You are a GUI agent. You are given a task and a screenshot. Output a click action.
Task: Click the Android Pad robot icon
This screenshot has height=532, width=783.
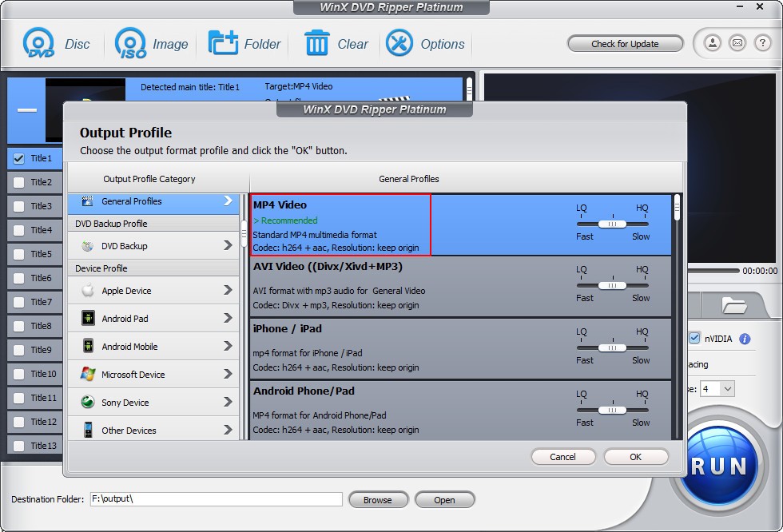88,318
